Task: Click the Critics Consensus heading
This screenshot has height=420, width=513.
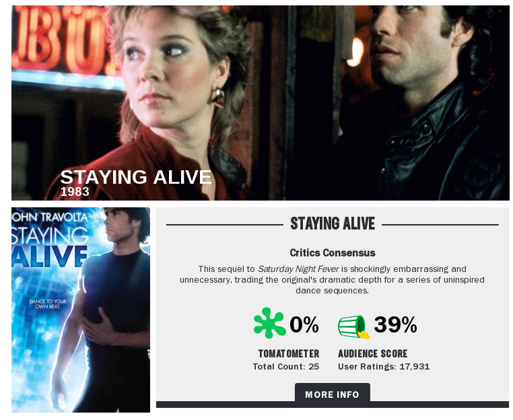Action: 333,253
